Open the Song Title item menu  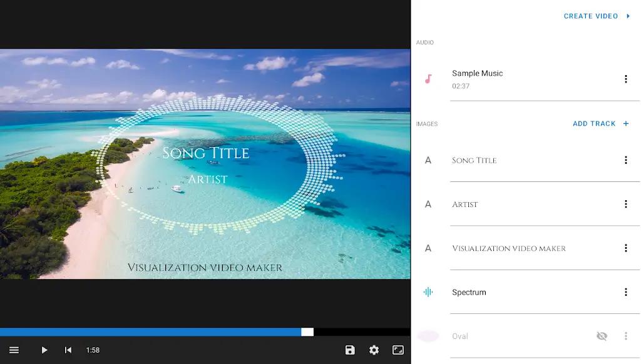pyautogui.click(x=625, y=160)
